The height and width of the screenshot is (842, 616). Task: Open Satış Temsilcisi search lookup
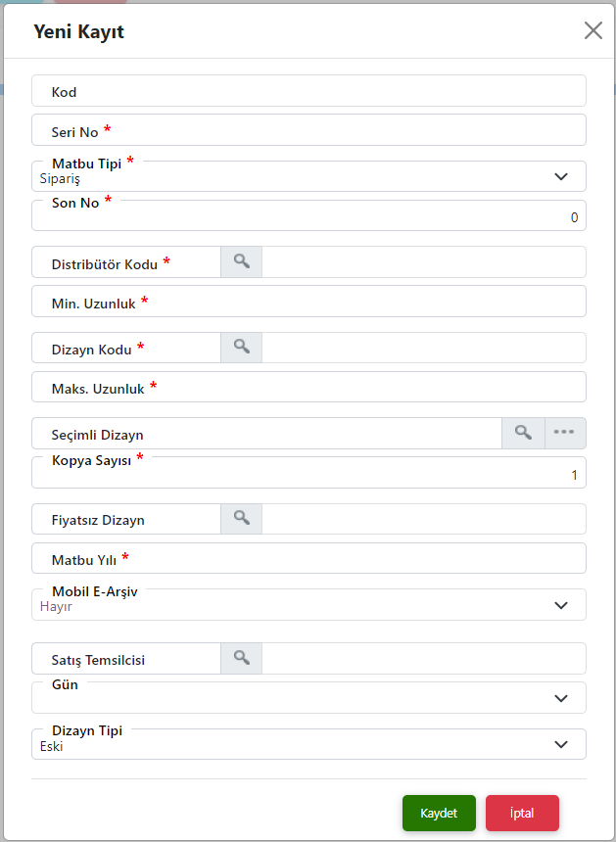click(x=241, y=658)
